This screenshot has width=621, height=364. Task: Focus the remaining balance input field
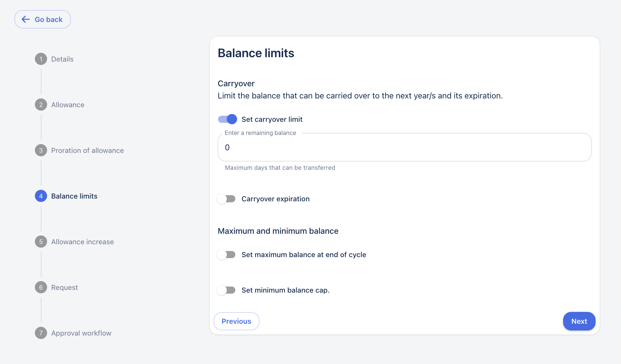[404, 147]
